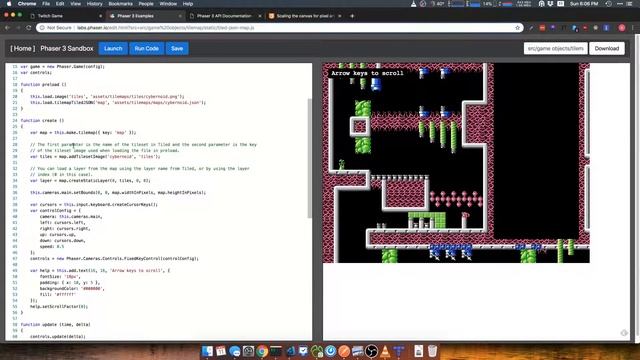Click the function create line

click(42, 120)
